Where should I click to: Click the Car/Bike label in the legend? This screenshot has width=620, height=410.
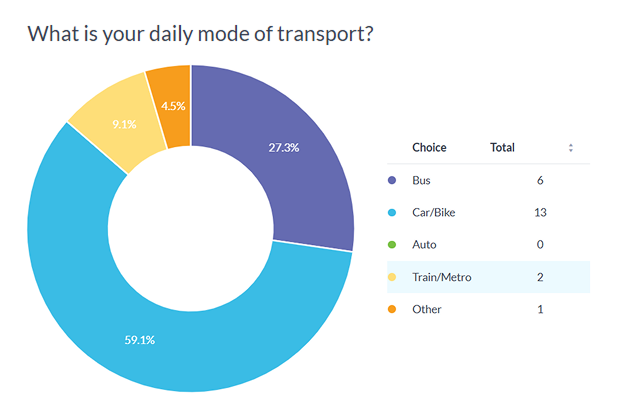tap(435, 213)
